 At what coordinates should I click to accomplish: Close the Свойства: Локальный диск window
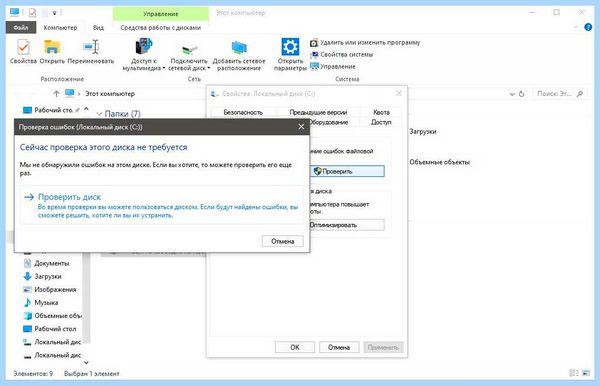pos(399,94)
